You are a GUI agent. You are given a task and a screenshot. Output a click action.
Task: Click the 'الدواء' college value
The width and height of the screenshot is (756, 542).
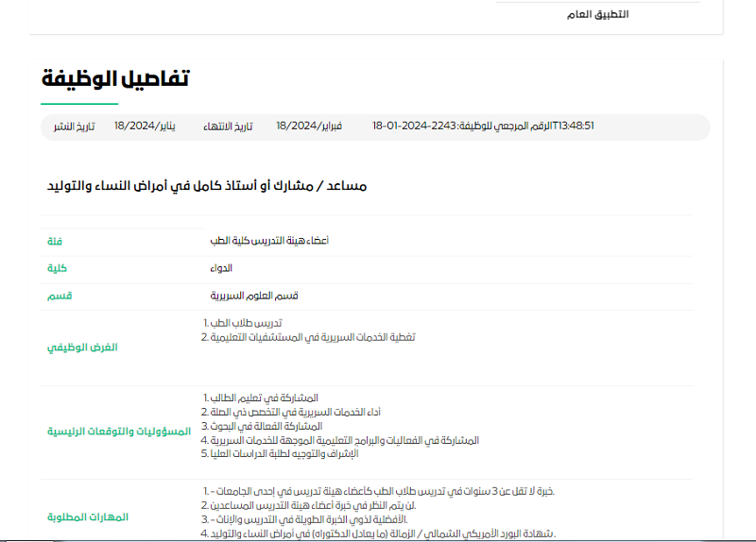tap(222, 269)
